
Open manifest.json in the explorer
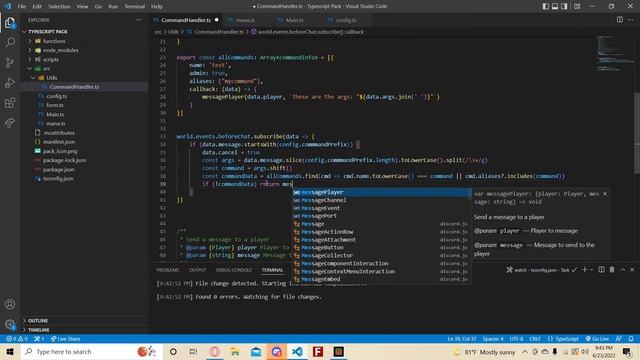pos(84,142)
